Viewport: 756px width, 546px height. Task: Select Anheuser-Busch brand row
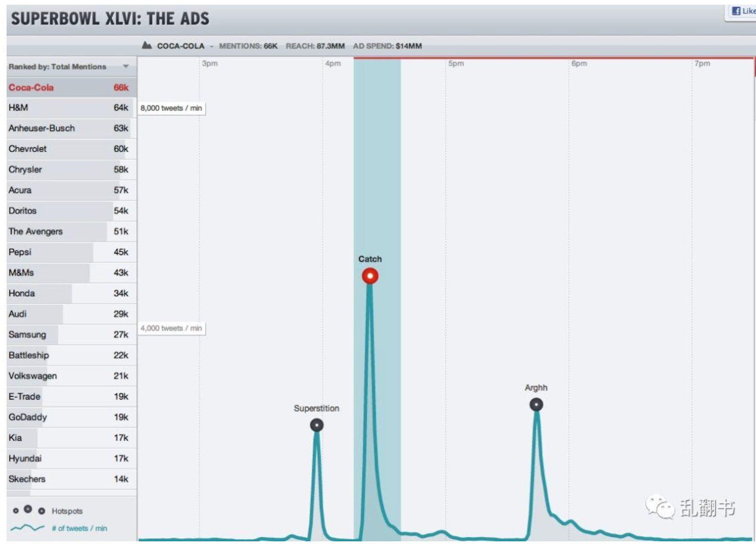(x=71, y=128)
